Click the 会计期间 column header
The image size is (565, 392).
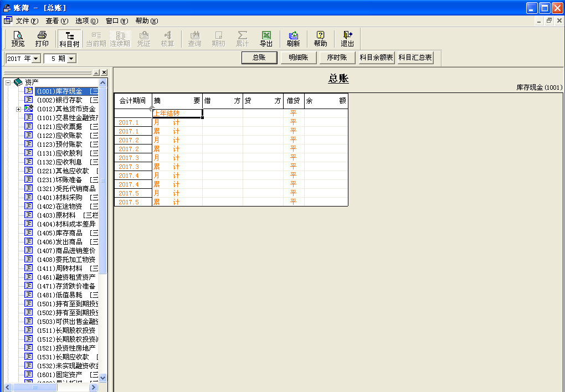coord(133,101)
